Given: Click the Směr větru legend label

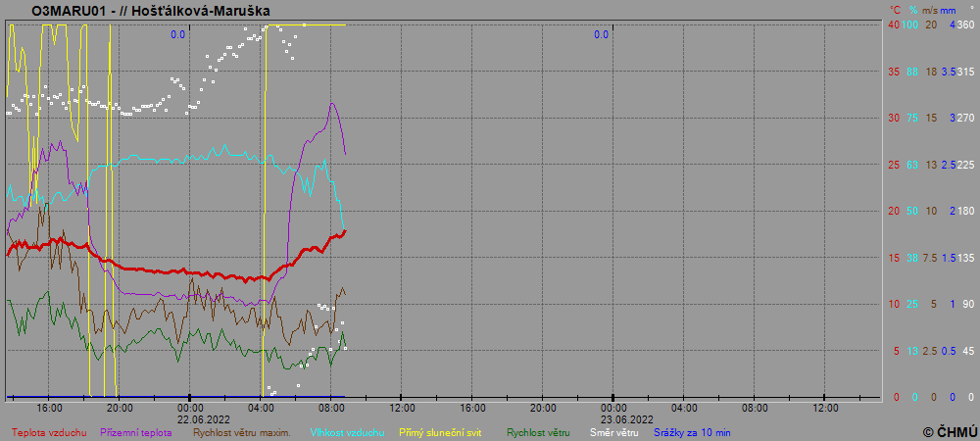Looking at the screenshot, I should tap(612, 432).
